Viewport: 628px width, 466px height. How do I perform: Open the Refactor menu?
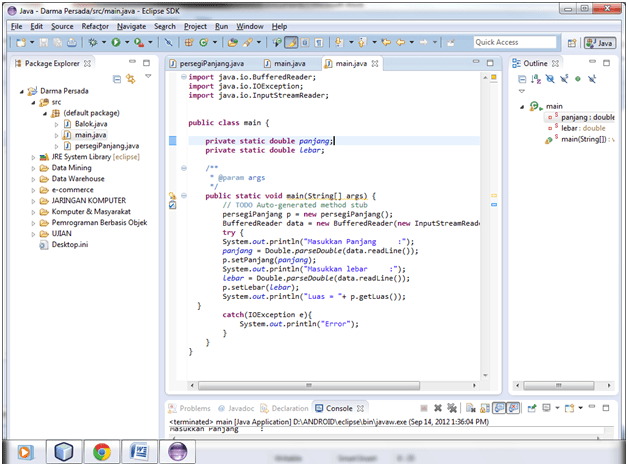point(95,25)
